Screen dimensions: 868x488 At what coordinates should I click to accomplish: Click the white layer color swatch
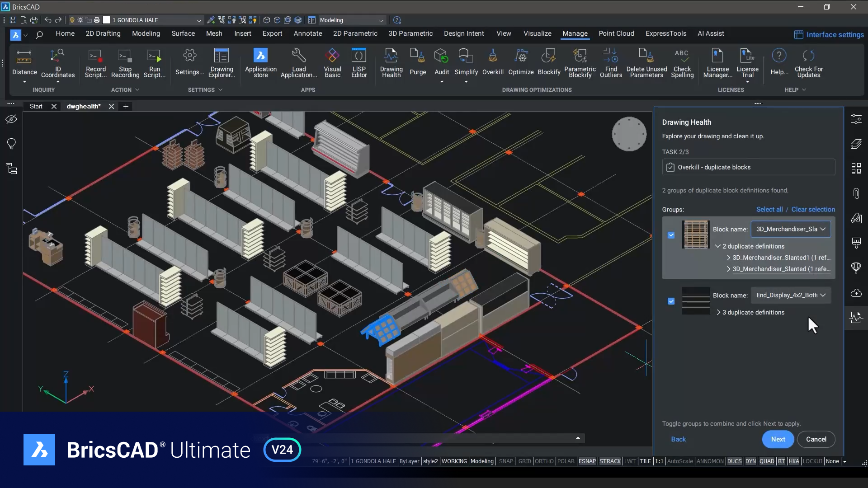pos(106,20)
